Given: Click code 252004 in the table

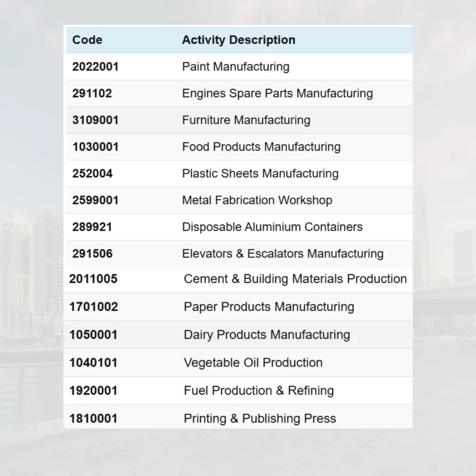Looking at the screenshot, I should point(92,174).
